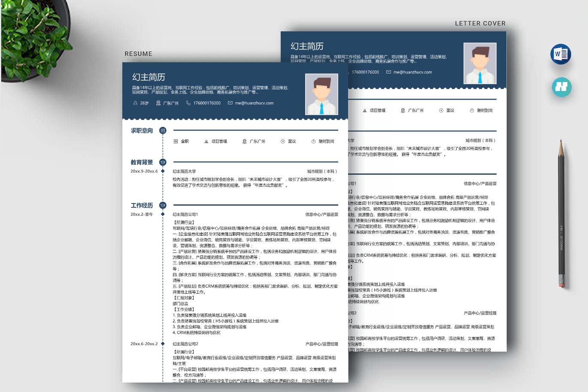Click the 幻主简历 title on front resume
This screenshot has width=588, height=392.
149,77
